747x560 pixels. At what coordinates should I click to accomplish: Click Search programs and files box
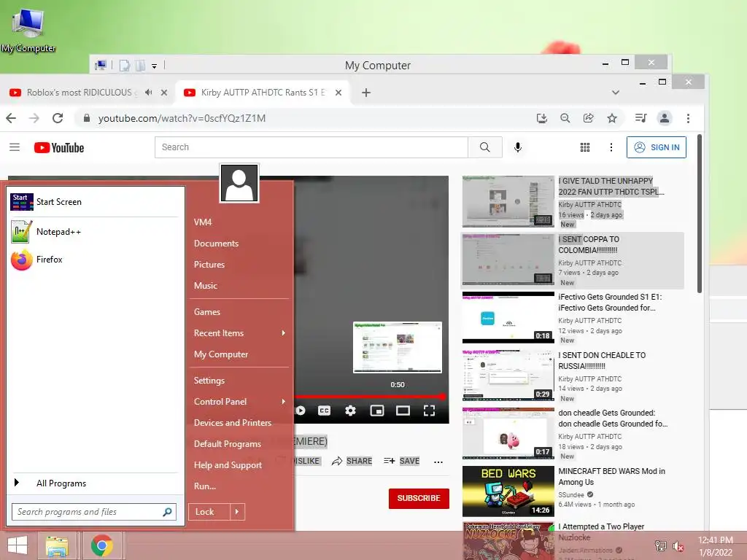[x=94, y=512]
